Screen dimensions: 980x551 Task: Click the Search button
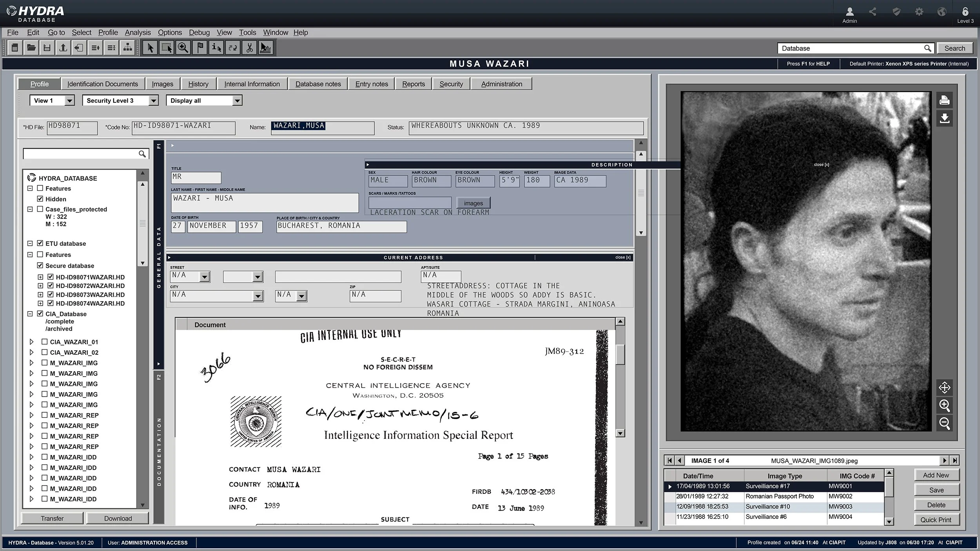(x=955, y=48)
